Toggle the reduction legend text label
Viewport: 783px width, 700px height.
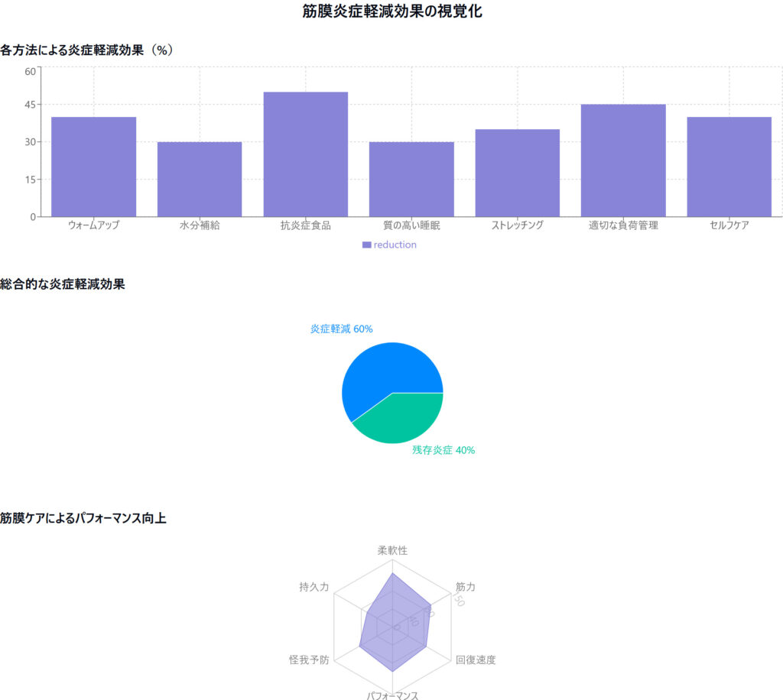395,245
